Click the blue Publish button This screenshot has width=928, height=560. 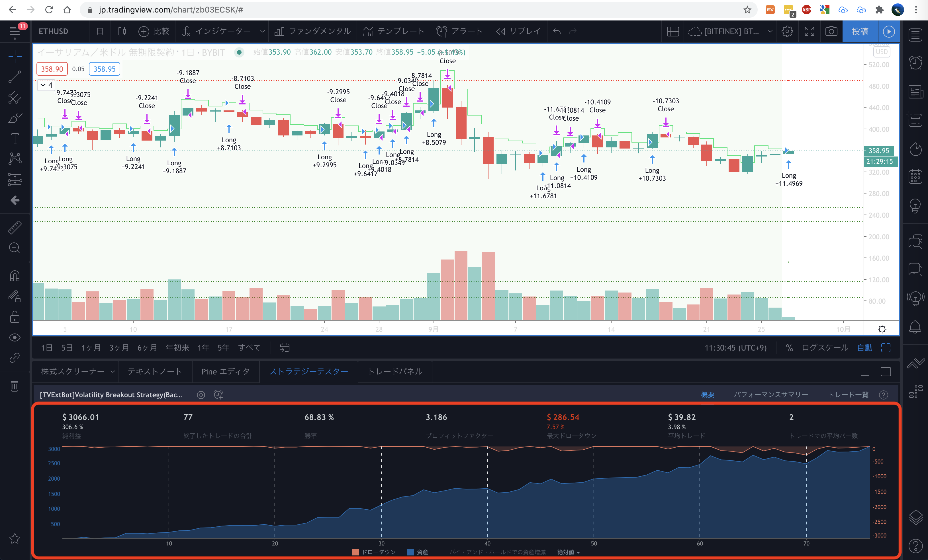click(x=860, y=31)
